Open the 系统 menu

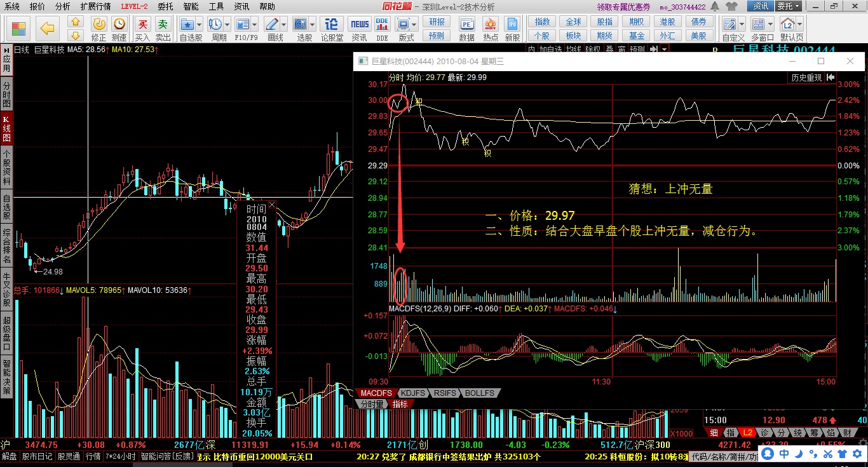coord(11,6)
